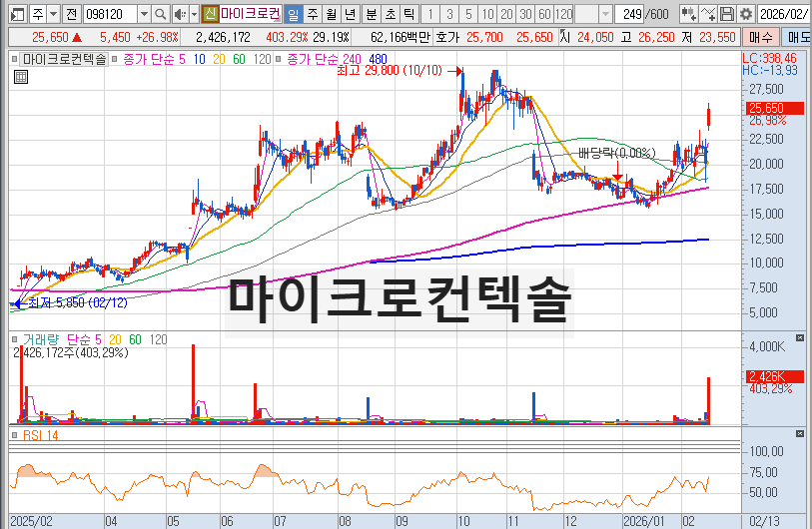Click the 62,166백만 trading value

(401, 37)
